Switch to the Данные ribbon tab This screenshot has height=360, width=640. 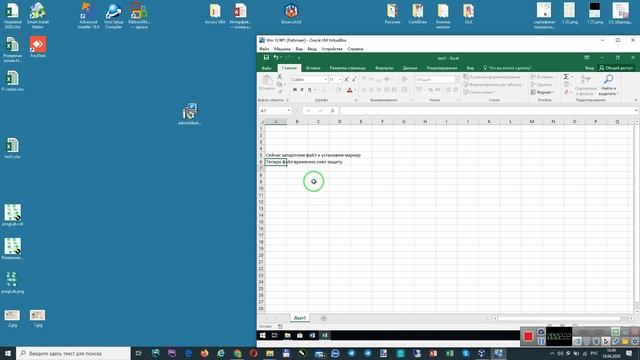(410, 68)
